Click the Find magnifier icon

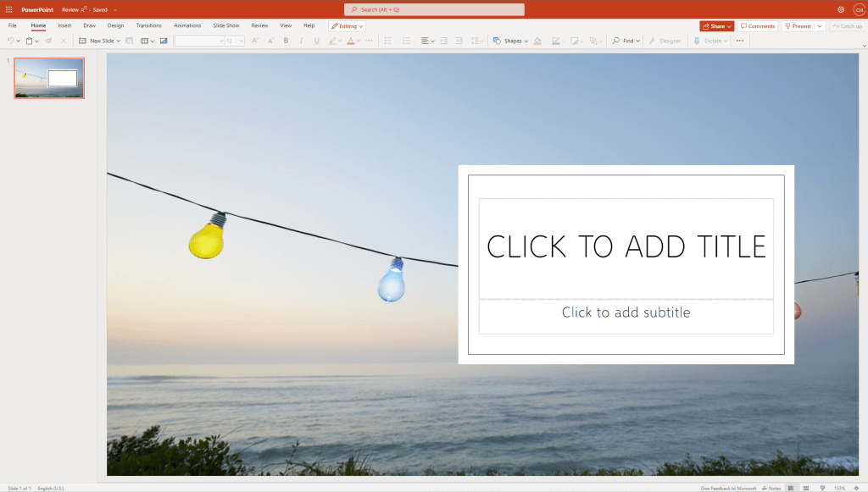(616, 41)
